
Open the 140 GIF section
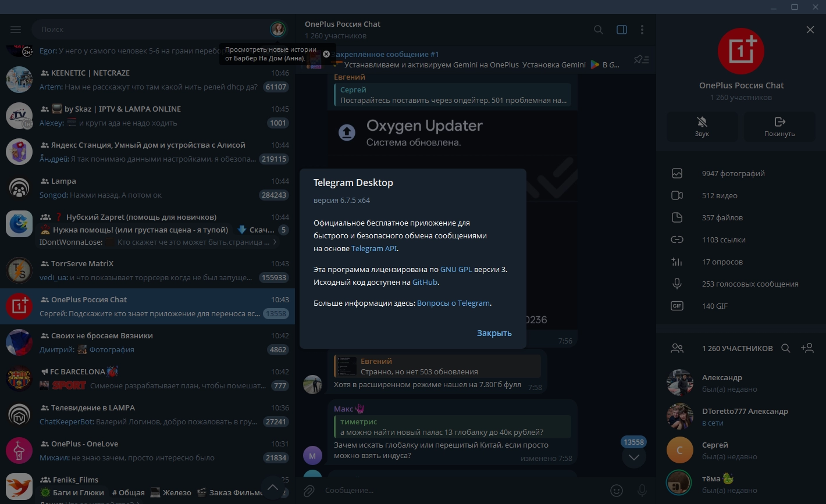pyautogui.click(x=741, y=306)
